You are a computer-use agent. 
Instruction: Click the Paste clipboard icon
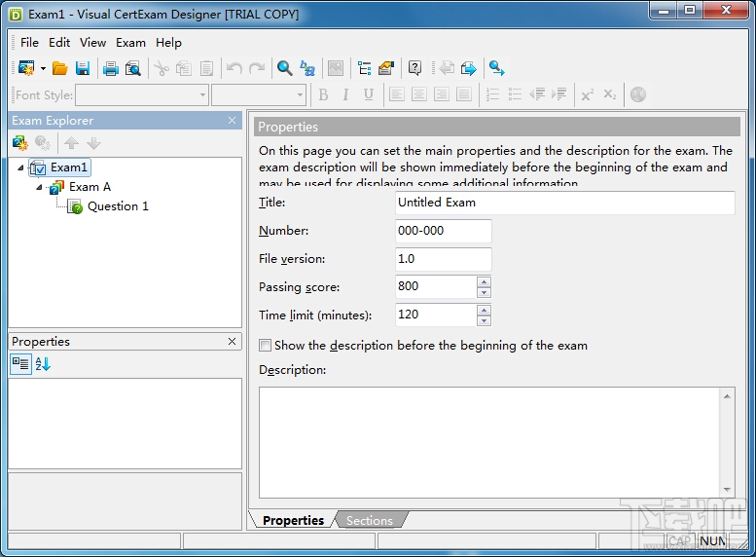(206, 68)
